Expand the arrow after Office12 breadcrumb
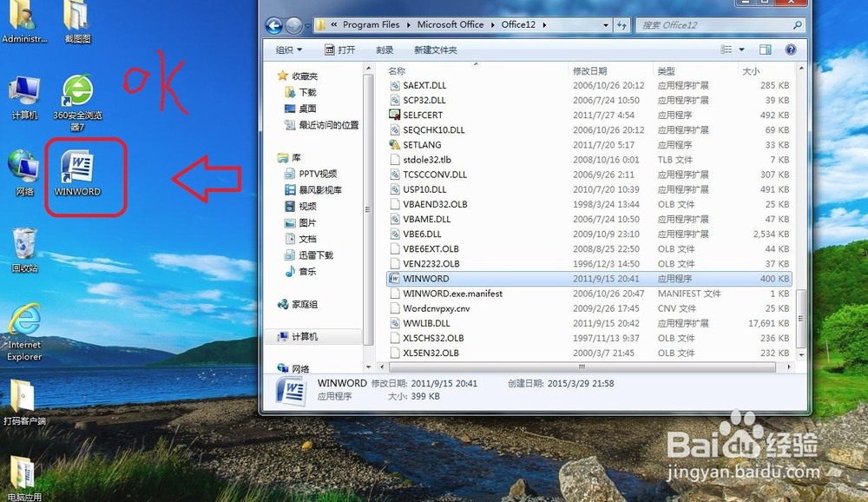Image resolution: width=868 pixels, height=502 pixels. 544,25
